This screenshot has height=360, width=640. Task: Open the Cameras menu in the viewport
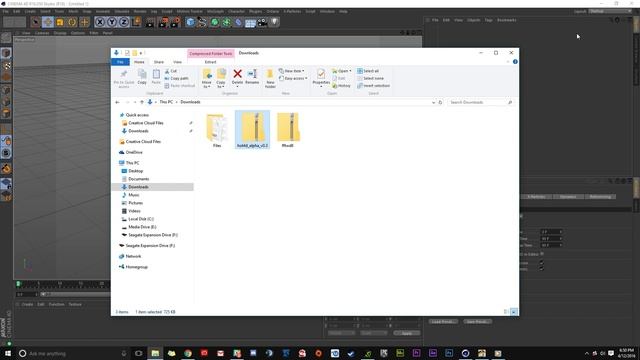tap(42, 33)
